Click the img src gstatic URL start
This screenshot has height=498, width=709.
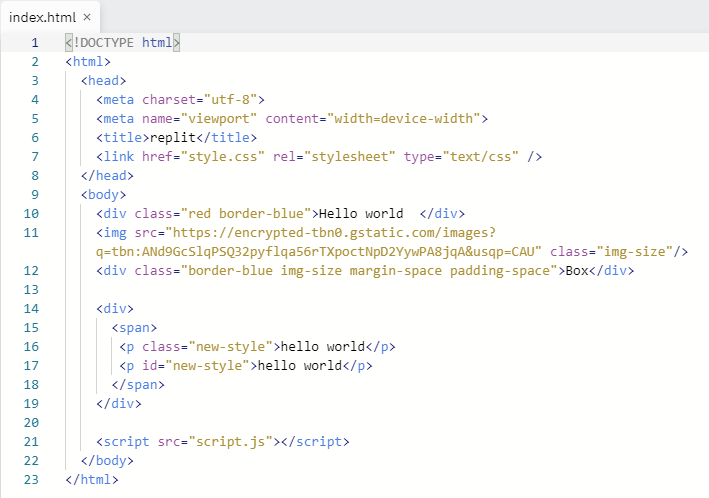[x=331, y=232]
